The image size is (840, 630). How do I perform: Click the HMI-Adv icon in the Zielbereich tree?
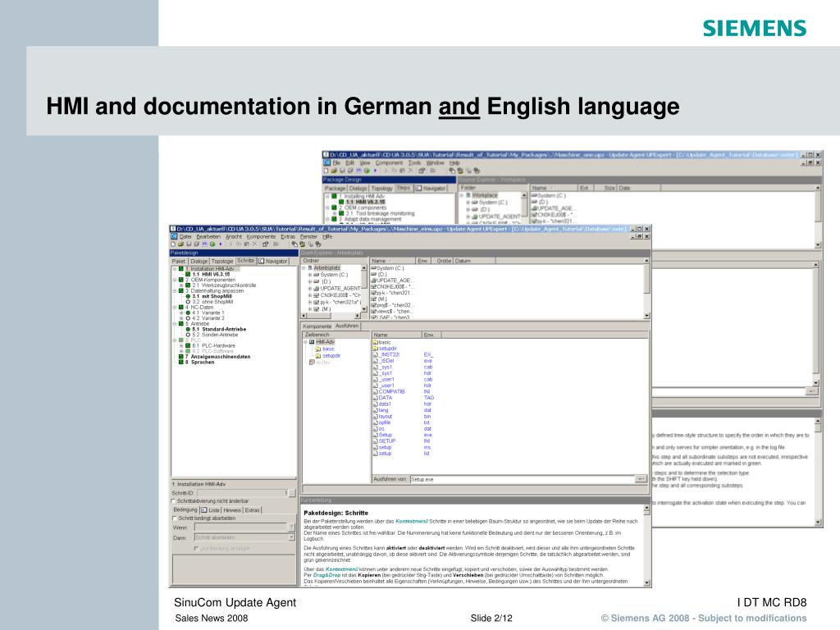pyautogui.click(x=312, y=342)
